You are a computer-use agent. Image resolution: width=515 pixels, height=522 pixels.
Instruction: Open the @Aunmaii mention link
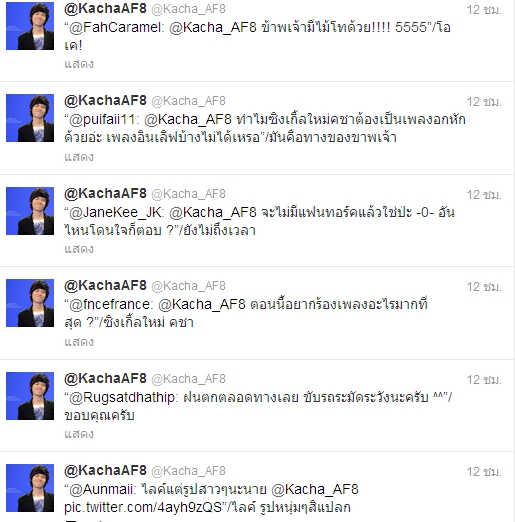(101, 489)
